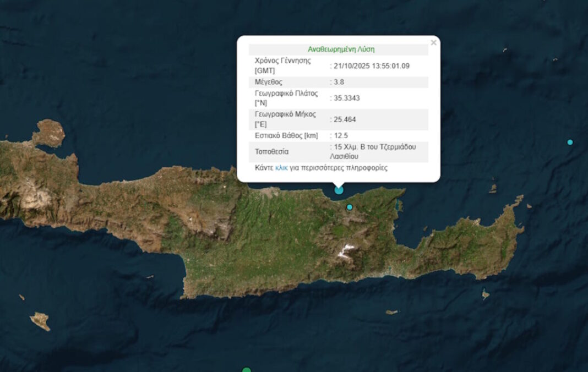Close the earthquake info popup
The width and height of the screenshot is (588, 372).
(x=433, y=43)
